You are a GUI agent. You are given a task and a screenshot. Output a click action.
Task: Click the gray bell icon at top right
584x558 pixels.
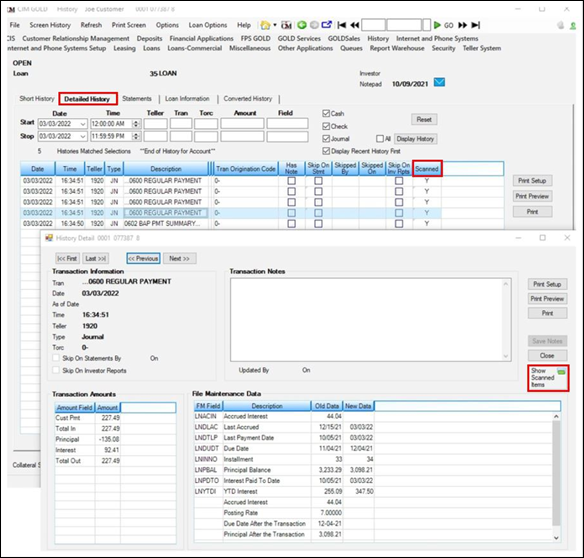point(561,25)
